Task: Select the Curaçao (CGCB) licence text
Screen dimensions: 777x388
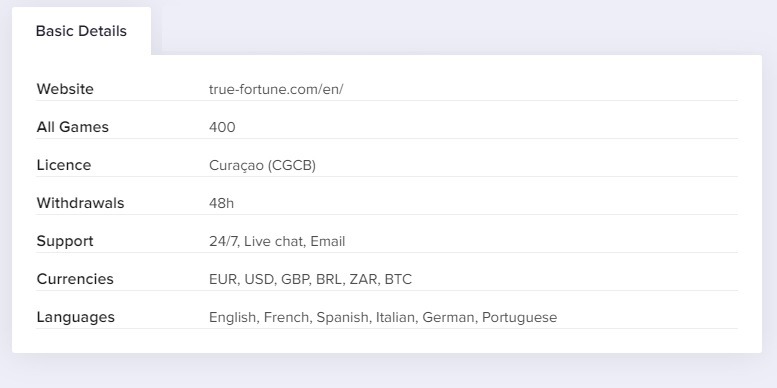Action: coord(262,166)
